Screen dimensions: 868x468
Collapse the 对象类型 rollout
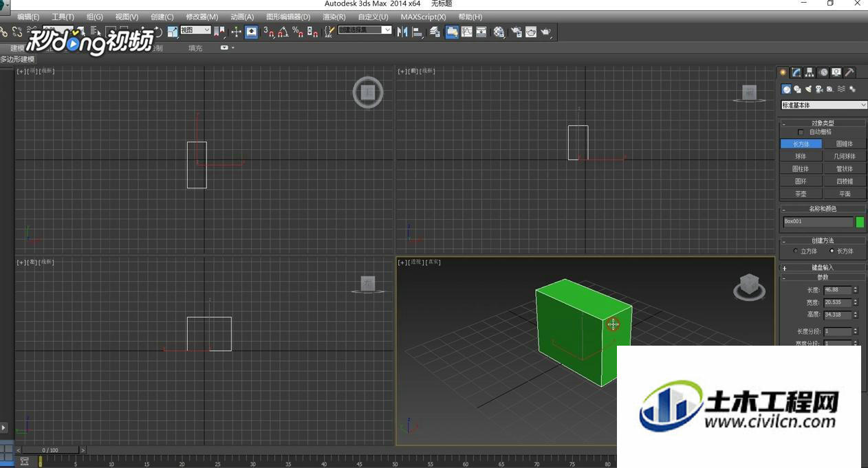pyautogui.click(x=823, y=123)
